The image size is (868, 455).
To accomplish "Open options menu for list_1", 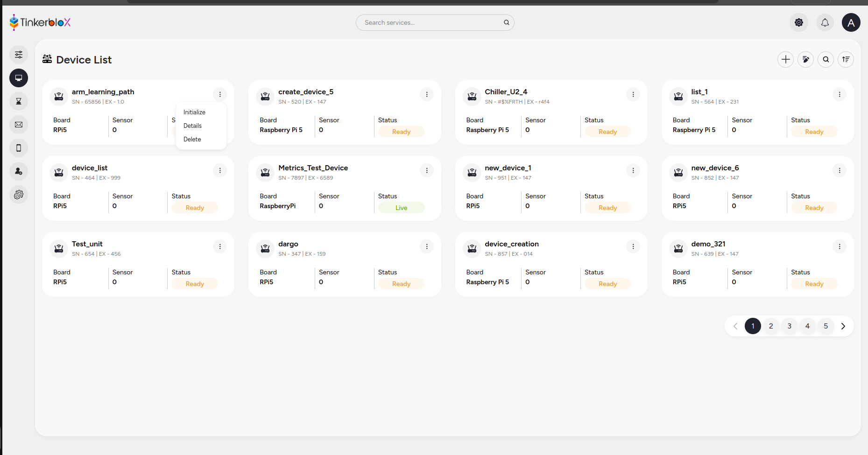I will click(x=840, y=94).
